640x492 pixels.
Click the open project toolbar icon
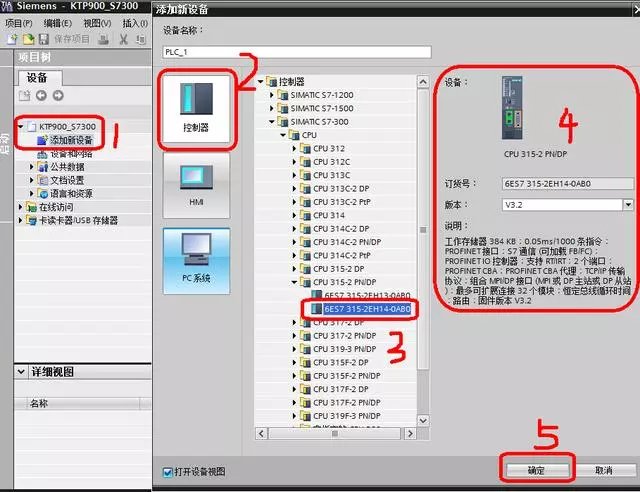27,39
